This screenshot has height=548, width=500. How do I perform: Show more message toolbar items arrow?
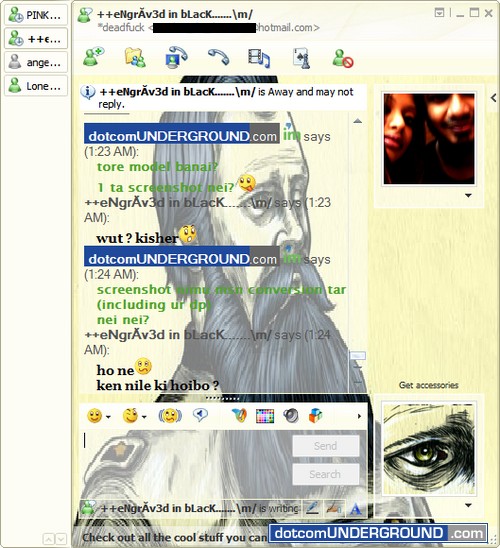pyautogui.click(x=359, y=416)
